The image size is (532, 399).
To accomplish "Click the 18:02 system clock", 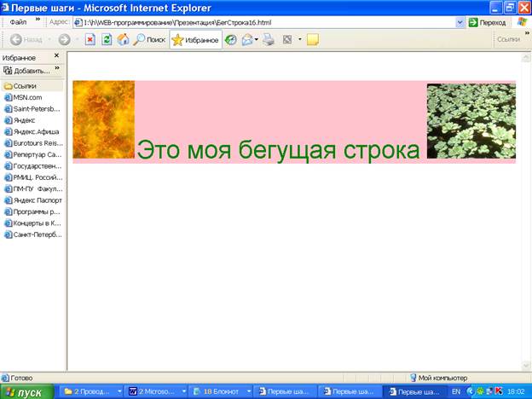I will coord(516,391).
